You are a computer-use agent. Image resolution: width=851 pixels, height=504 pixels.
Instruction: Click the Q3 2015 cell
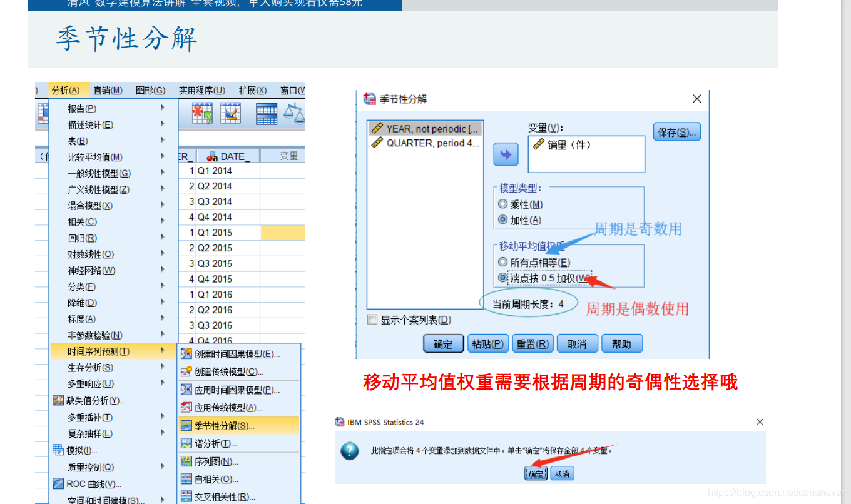click(228, 263)
